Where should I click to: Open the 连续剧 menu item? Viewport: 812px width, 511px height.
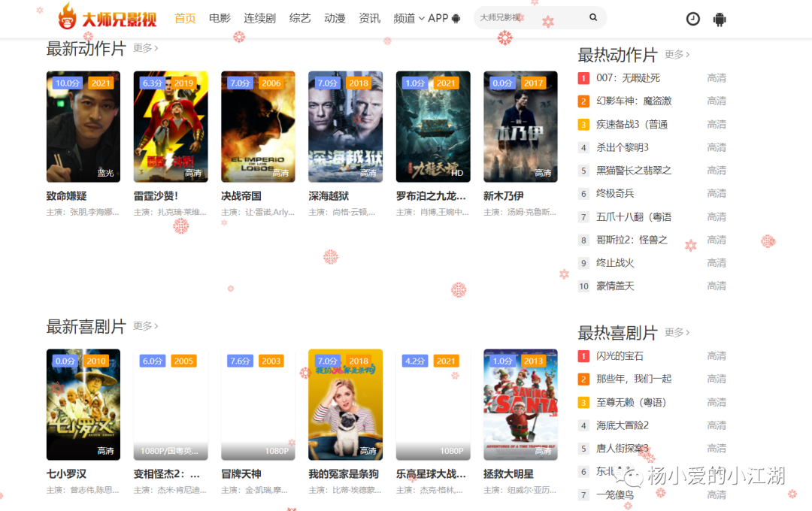pyautogui.click(x=259, y=18)
